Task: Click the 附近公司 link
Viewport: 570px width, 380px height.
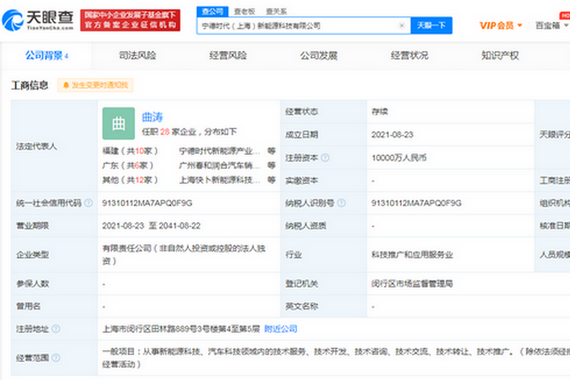Action: click(x=281, y=329)
